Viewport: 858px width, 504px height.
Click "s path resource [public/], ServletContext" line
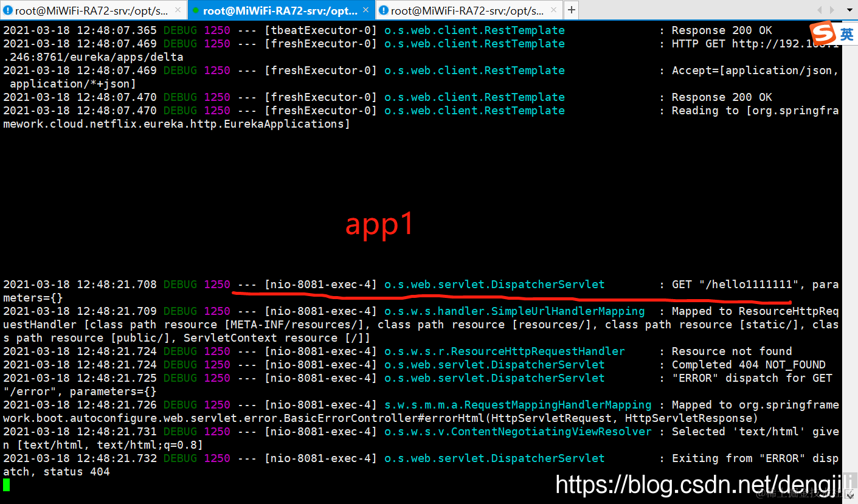[x=187, y=338]
